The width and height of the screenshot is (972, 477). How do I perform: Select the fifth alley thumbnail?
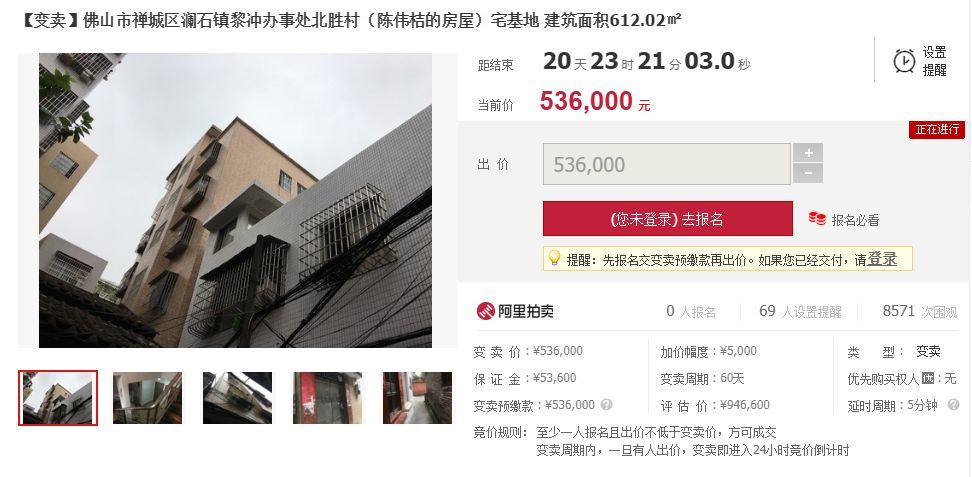(417, 398)
